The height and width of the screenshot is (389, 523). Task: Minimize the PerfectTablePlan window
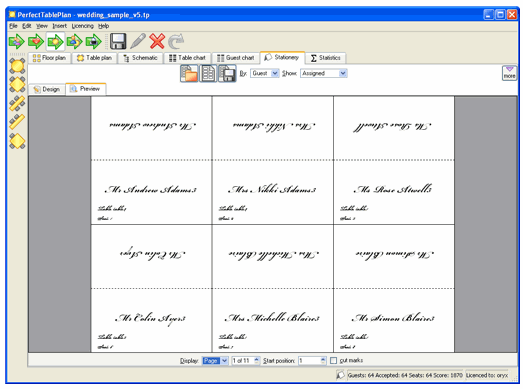tap(489, 15)
